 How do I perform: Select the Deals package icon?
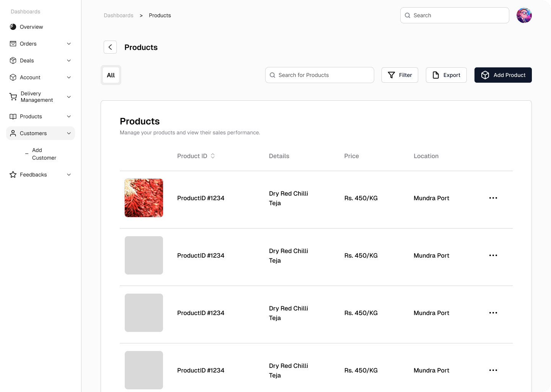click(13, 60)
